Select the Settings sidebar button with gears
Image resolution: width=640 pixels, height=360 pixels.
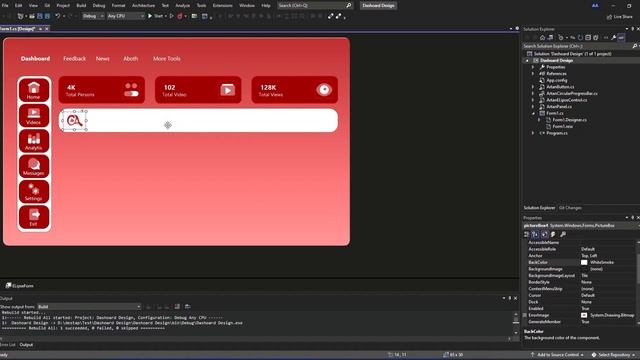coord(34,192)
